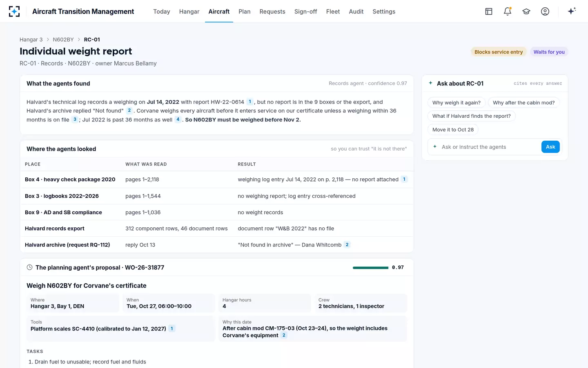588x368 pixels.
Task: Select the "Why weigh again?" suggestion
Action: click(x=457, y=103)
